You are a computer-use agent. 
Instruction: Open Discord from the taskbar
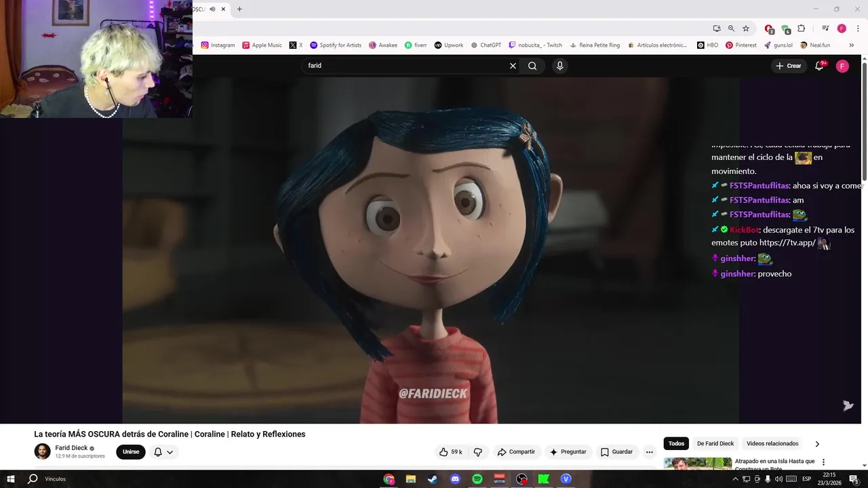[x=455, y=479]
